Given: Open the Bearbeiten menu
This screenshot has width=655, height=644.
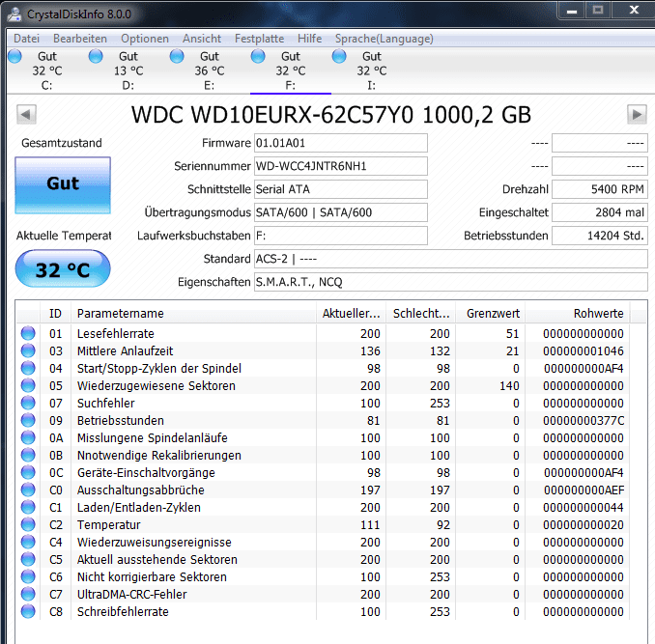Looking at the screenshot, I should pyautogui.click(x=80, y=39).
